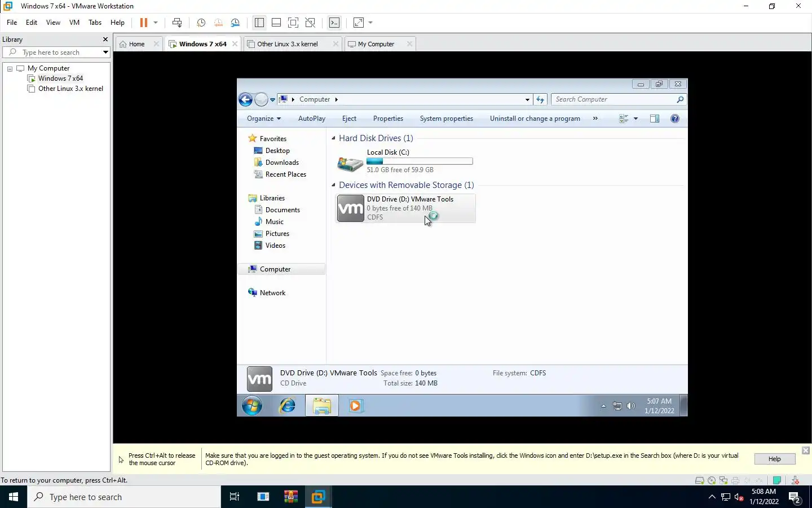
Task: Open the power options arrow beside the pause icon
Action: point(156,23)
